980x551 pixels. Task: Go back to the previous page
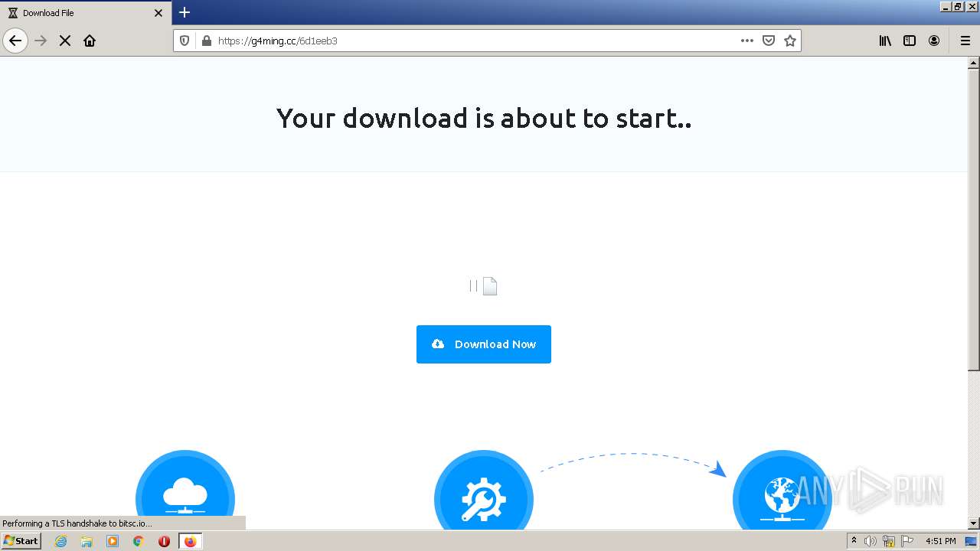(15, 41)
